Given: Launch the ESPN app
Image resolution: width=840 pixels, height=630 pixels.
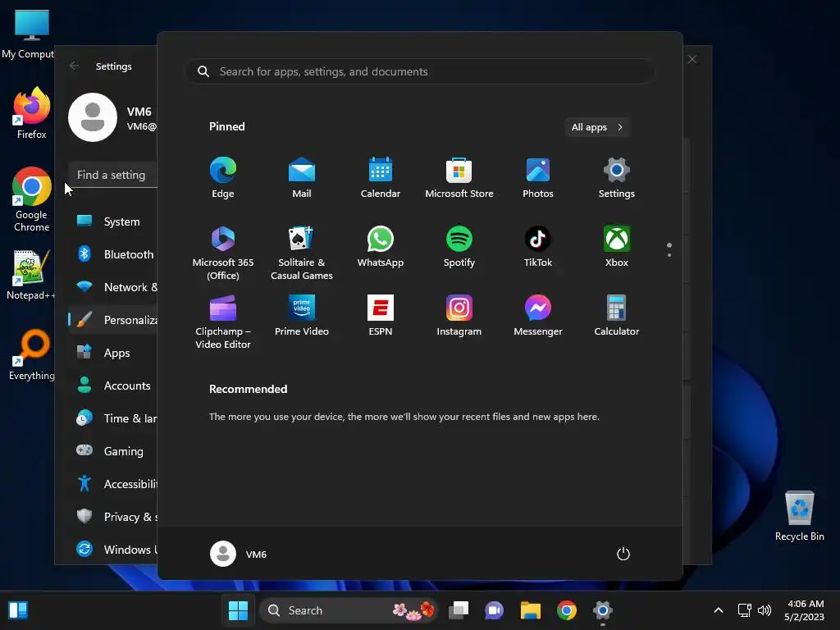Looking at the screenshot, I should tap(381, 316).
